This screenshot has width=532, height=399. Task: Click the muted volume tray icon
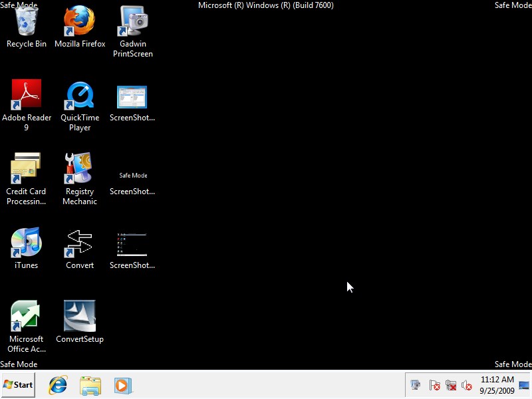tap(467, 386)
